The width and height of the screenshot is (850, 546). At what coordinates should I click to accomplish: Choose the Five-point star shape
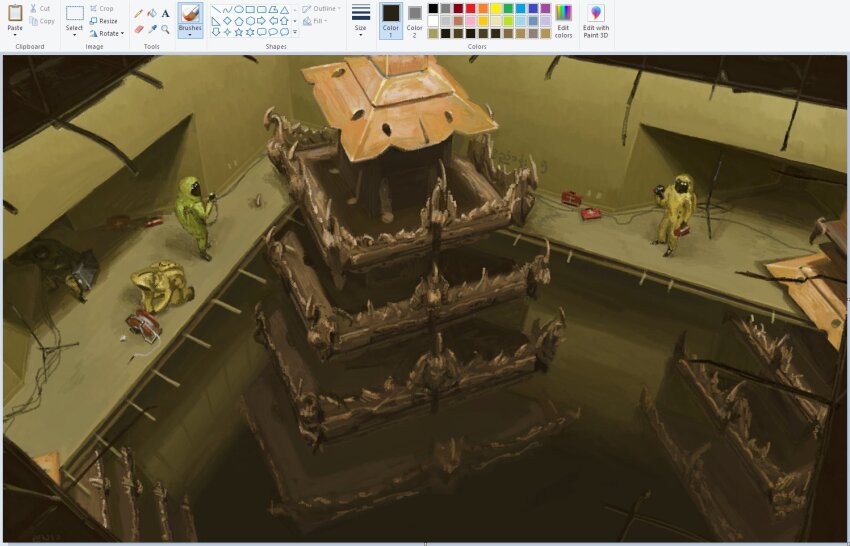tap(239, 32)
